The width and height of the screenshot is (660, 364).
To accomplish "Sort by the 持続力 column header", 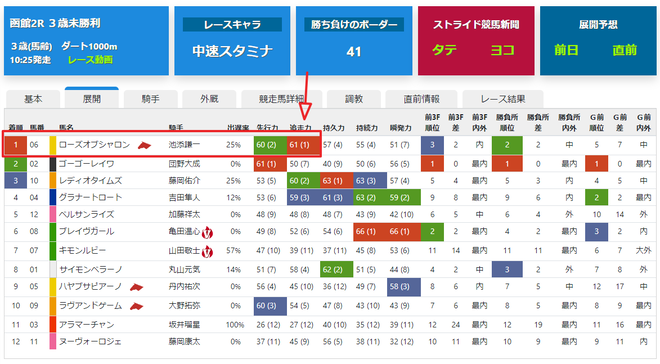I will tap(367, 128).
